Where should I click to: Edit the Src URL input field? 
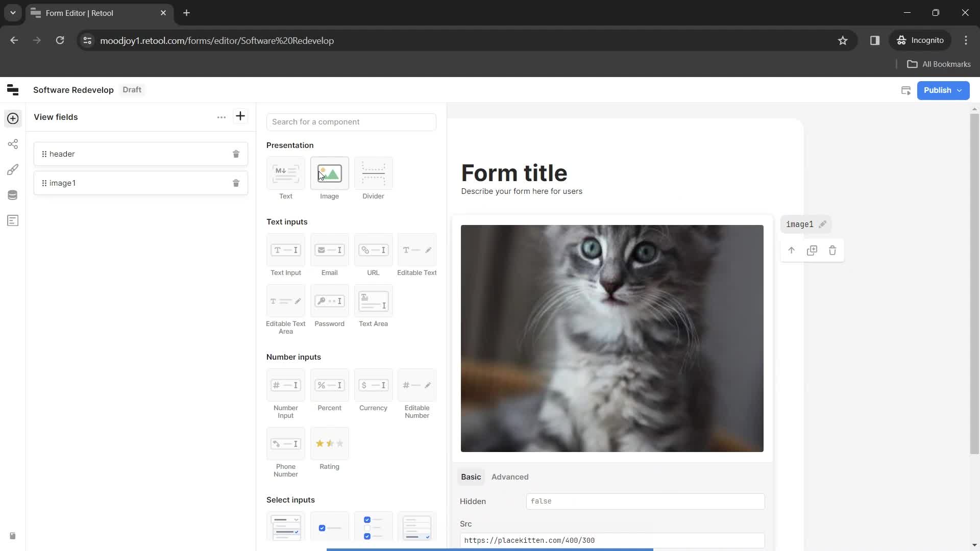point(612,540)
